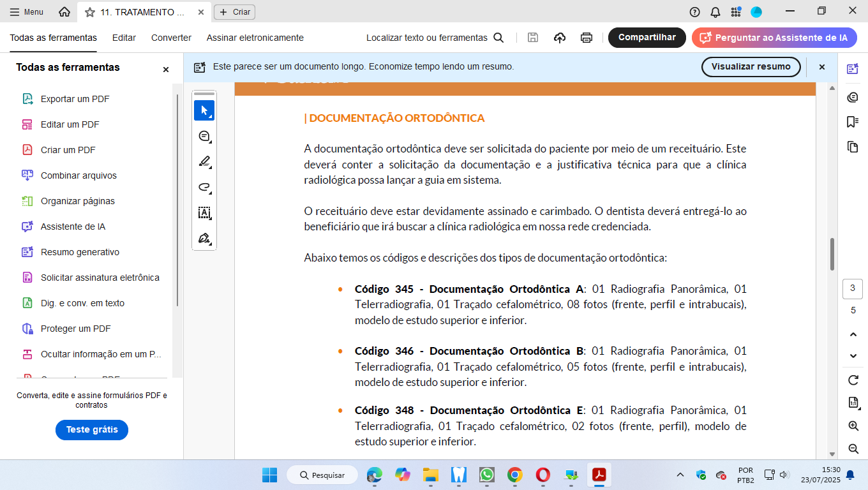Screen dimensions: 868x490
Task: Choose the freehand draw loop tool
Action: tap(204, 187)
